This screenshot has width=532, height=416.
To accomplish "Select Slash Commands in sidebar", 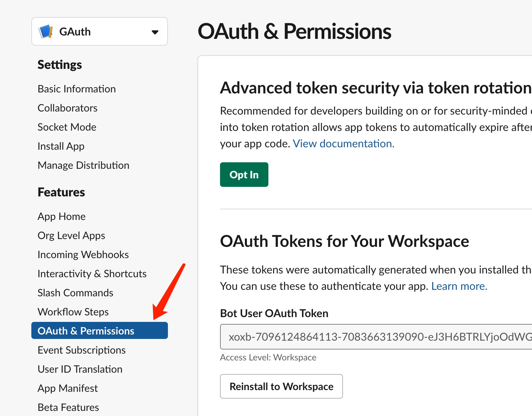I will coord(75,293).
